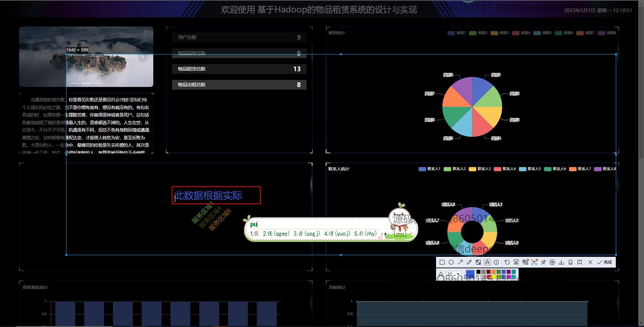Click the 物品租赁总数 row

[239, 69]
